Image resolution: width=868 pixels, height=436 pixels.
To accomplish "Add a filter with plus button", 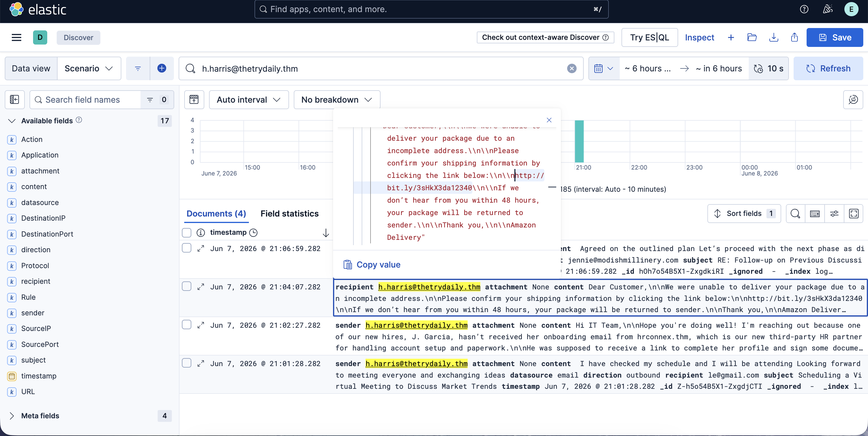I will (162, 69).
